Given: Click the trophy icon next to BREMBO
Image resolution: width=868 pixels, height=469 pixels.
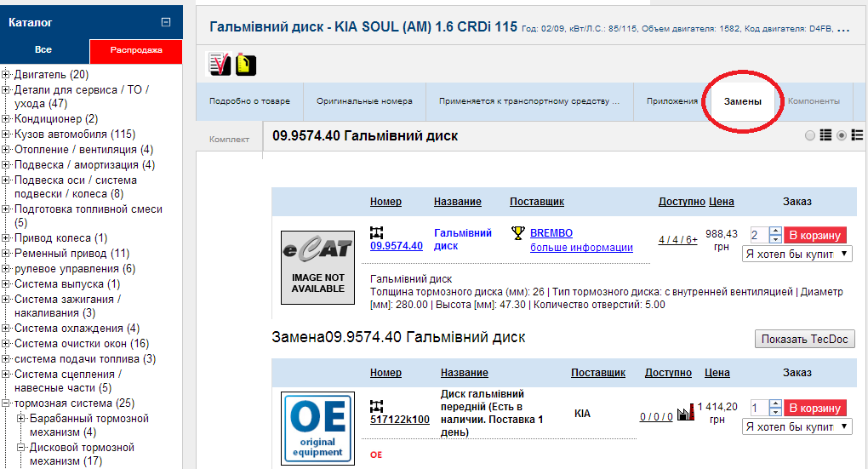Looking at the screenshot, I should pos(517,232).
